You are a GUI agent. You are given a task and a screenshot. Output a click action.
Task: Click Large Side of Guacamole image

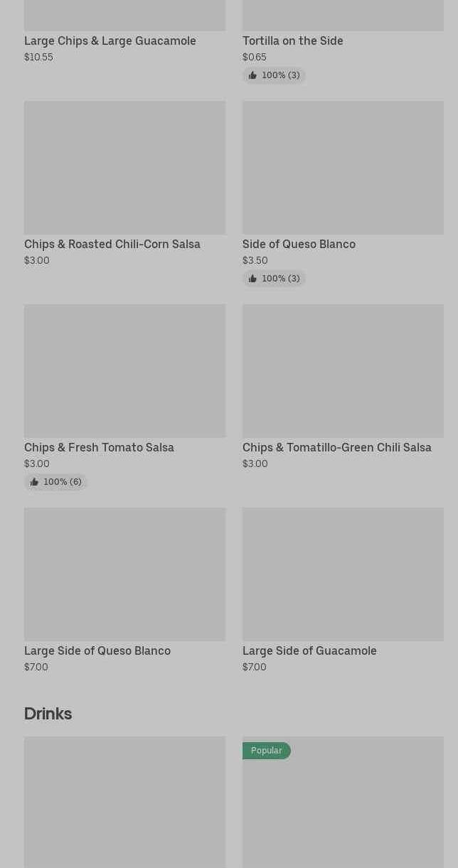pyautogui.click(x=343, y=574)
